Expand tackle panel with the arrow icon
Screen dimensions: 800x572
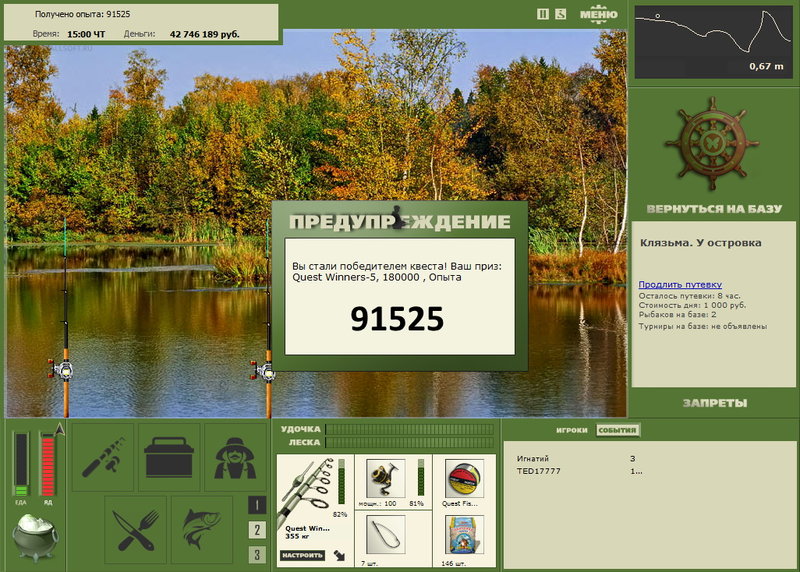(x=339, y=555)
